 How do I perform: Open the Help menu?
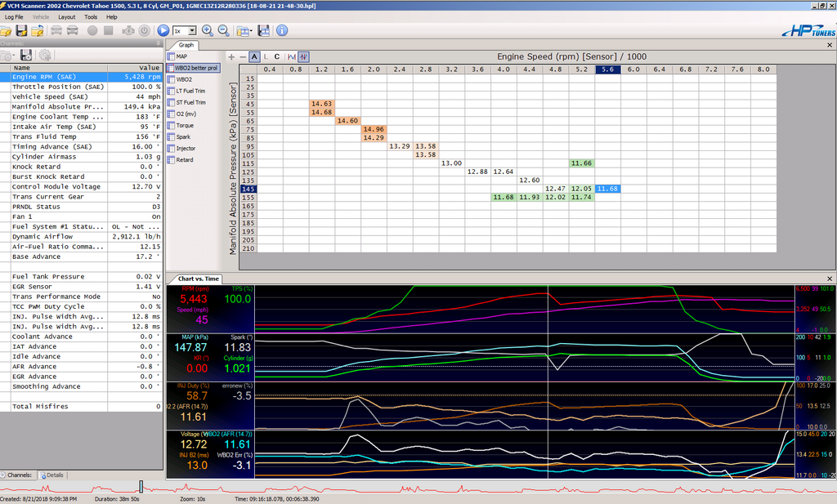tap(111, 17)
